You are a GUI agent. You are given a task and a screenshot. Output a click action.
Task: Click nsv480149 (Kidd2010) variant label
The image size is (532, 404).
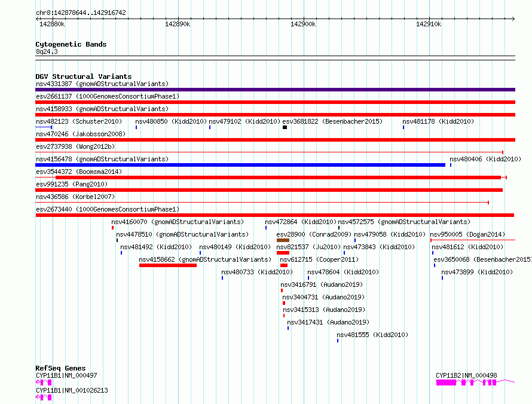pyautogui.click(x=235, y=247)
